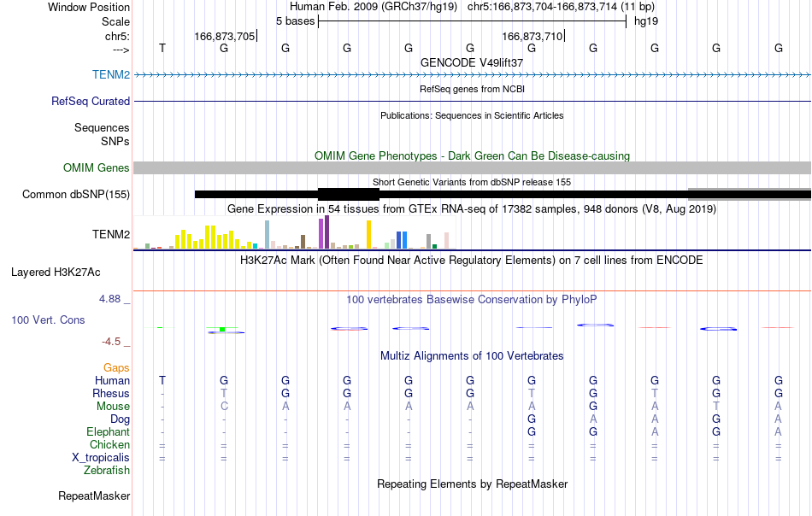Click the Common dbSNP(155) track label
Viewport: 812px width, 516px height.
[75, 194]
